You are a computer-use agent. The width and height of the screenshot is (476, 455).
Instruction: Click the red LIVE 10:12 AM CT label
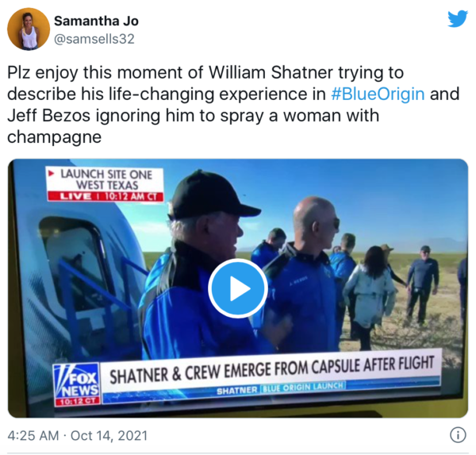click(x=106, y=196)
